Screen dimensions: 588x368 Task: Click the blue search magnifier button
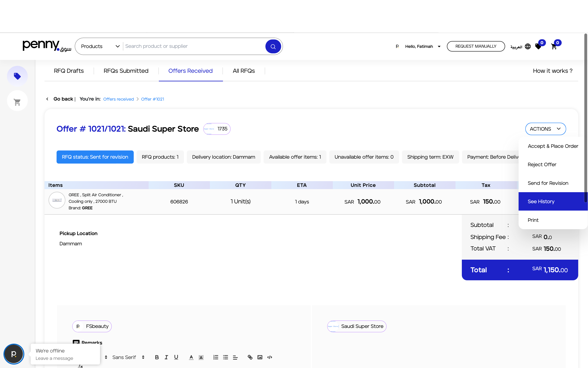273,46
